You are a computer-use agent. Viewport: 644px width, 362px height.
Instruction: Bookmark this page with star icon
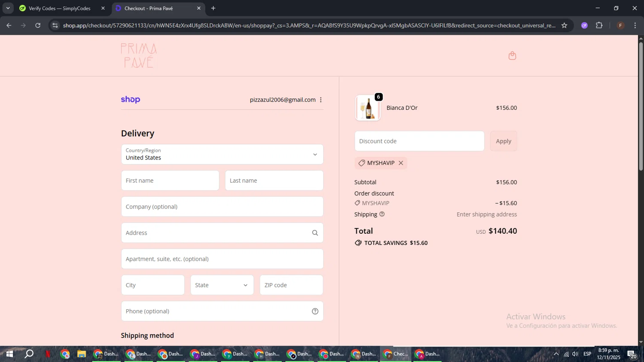(564, 25)
